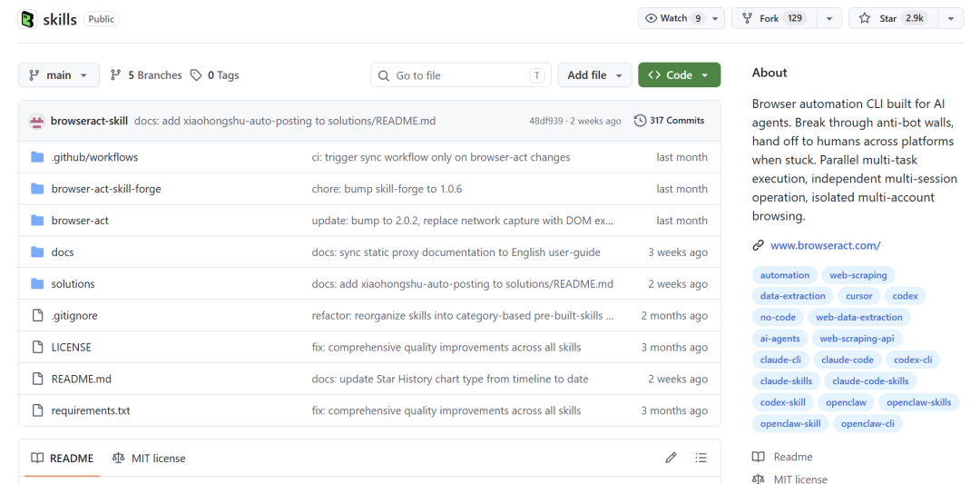Image resolution: width=980 pixels, height=484 pixels.
Task: Click the skills repository logo avatar
Action: tap(27, 19)
